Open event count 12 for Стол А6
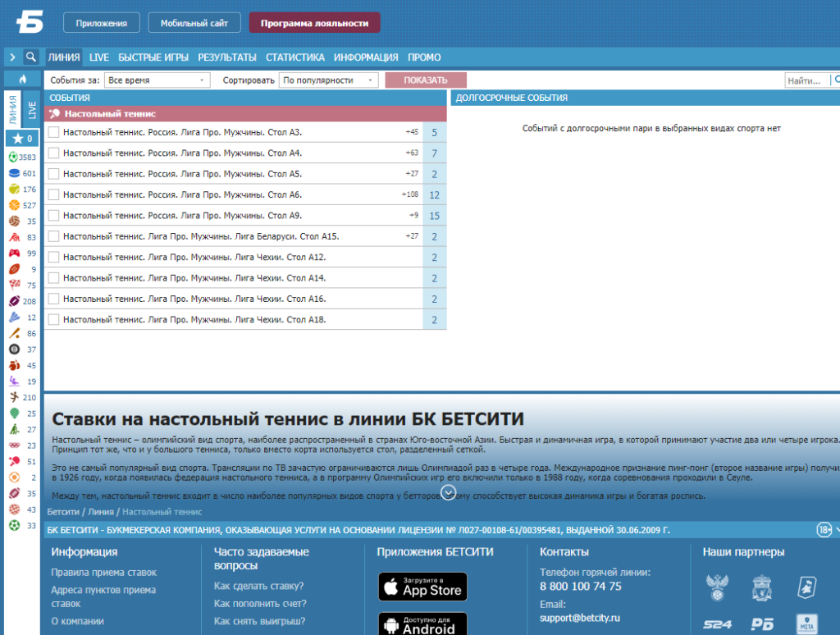This screenshot has height=635, width=840. click(435, 194)
